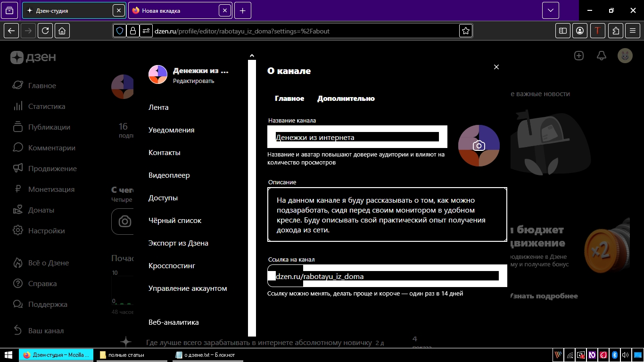Switch to the Дополнительно tab

point(346,99)
